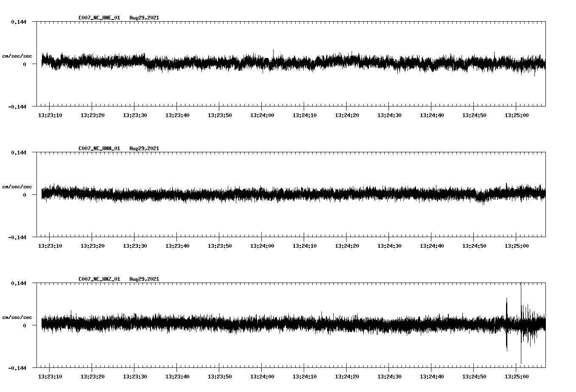This screenshot has width=576, height=392.
Task: Click the cm/sec/sec unit label of HNN plot
Action: [17, 187]
